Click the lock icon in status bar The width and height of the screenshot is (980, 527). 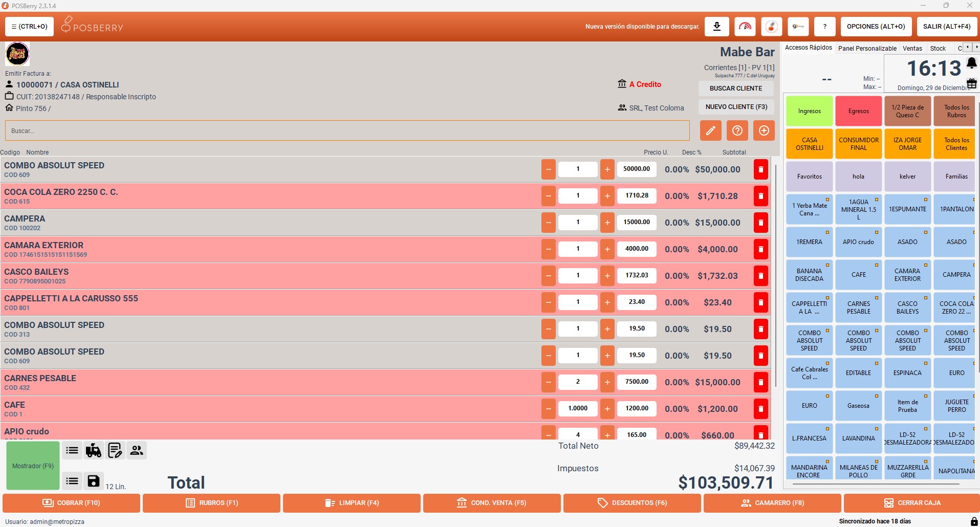point(974,521)
